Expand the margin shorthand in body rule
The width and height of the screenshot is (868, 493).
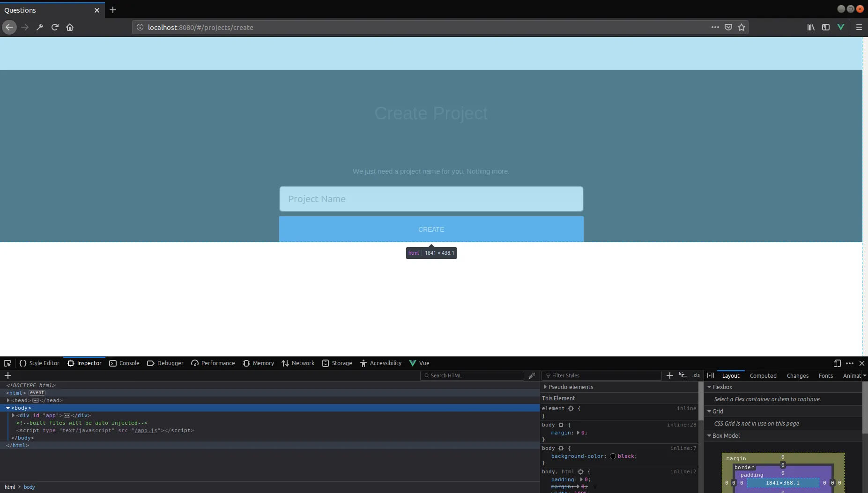coord(578,433)
